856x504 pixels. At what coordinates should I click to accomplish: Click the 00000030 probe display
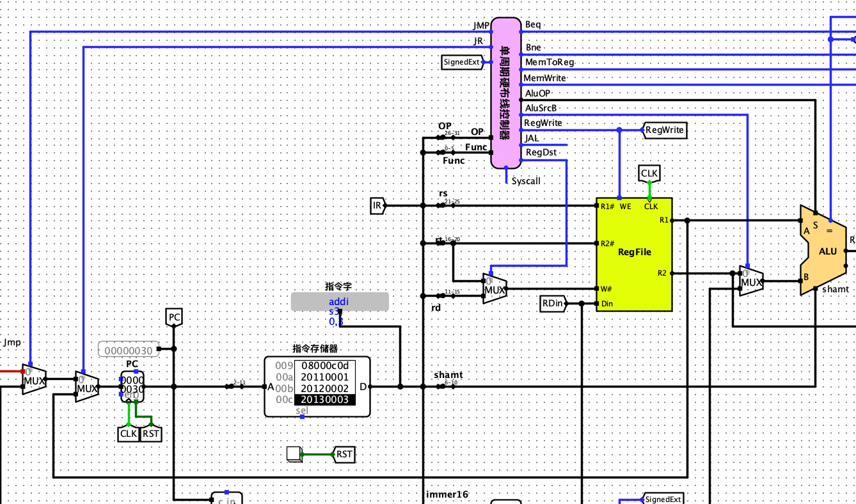coord(129,349)
